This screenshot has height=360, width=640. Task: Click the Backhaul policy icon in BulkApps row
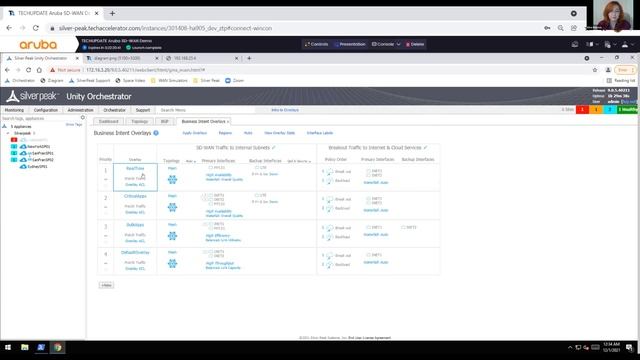pos(330,237)
